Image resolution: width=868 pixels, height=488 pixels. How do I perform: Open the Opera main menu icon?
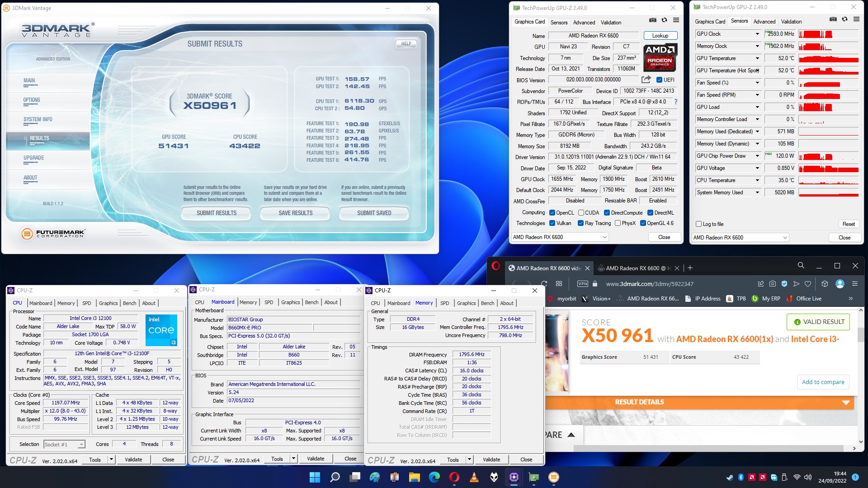click(496, 266)
